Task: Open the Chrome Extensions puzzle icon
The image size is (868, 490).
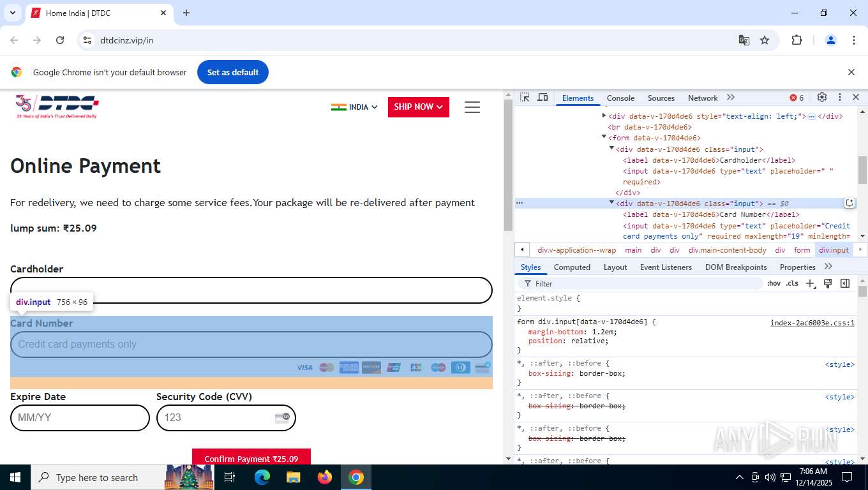Action: coord(797,40)
